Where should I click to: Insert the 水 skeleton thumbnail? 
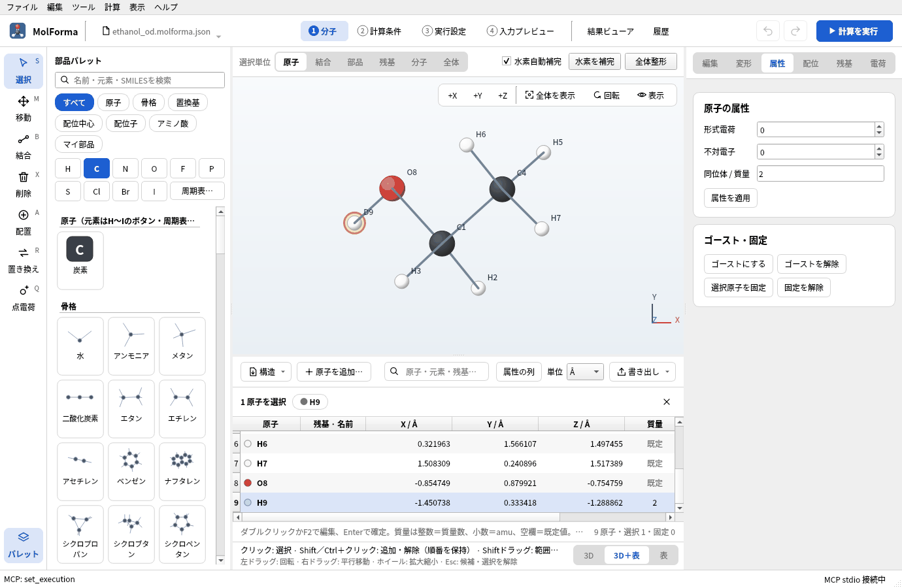tap(80, 346)
